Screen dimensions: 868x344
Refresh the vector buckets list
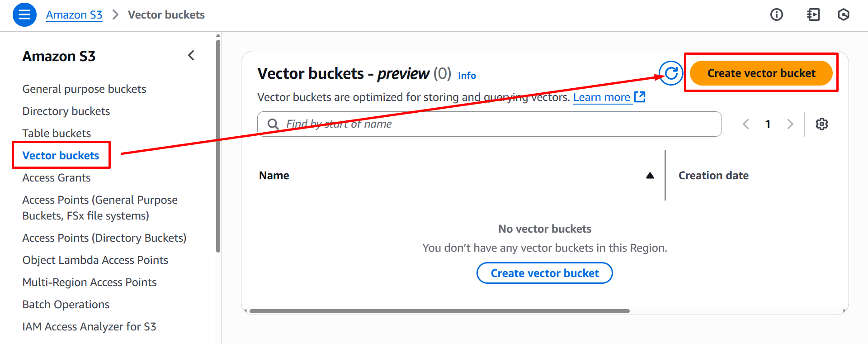[671, 73]
